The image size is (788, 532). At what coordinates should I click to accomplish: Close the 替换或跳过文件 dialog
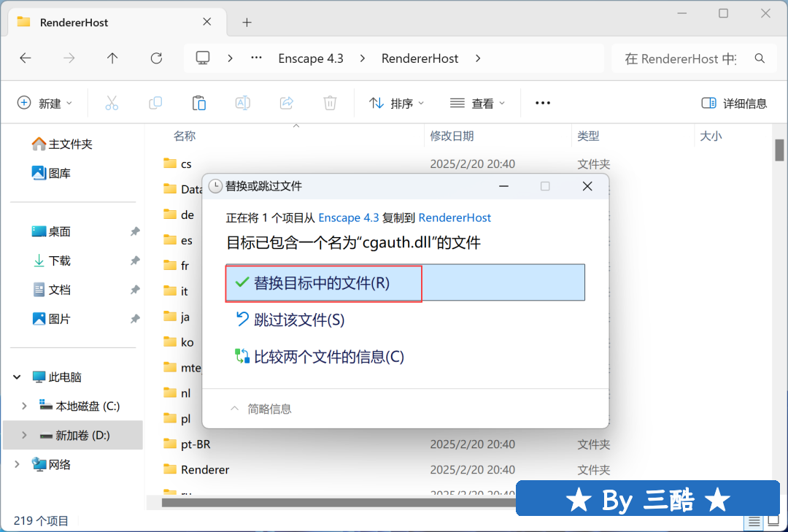pyautogui.click(x=587, y=186)
